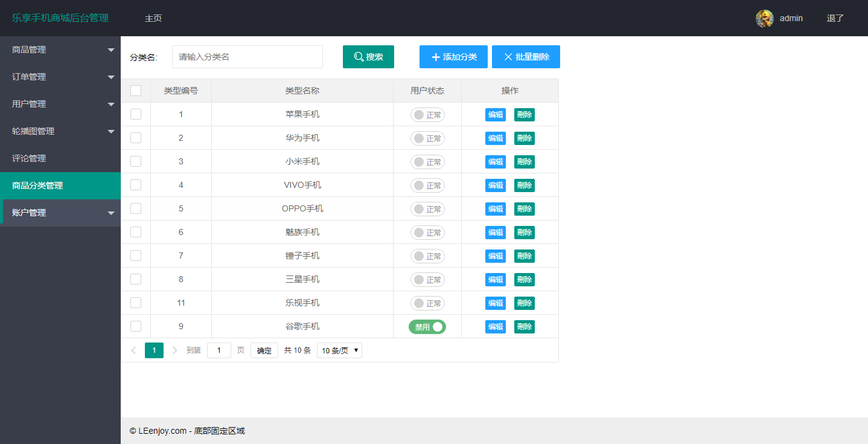
Task: Click 删除 for 苹果手机
Action: (525, 115)
